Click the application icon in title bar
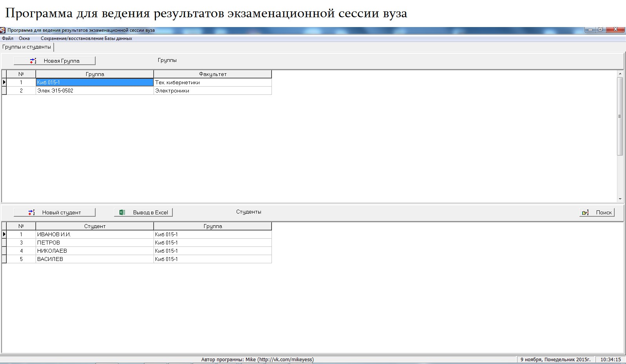626x364 pixels. coord(3,30)
